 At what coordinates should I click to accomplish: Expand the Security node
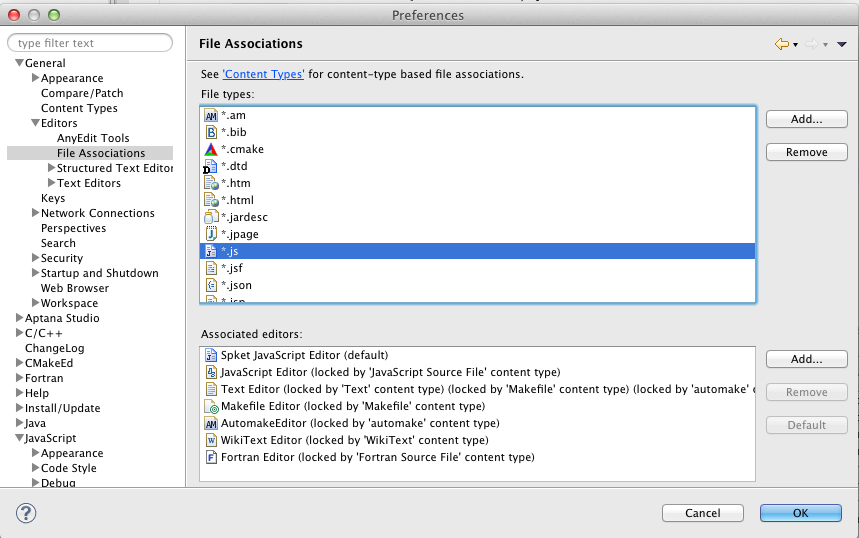click(x=36, y=257)
